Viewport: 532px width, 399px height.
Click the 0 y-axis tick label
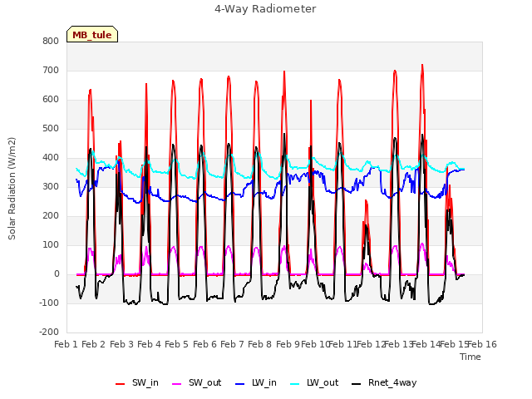(x=57, y=274)
